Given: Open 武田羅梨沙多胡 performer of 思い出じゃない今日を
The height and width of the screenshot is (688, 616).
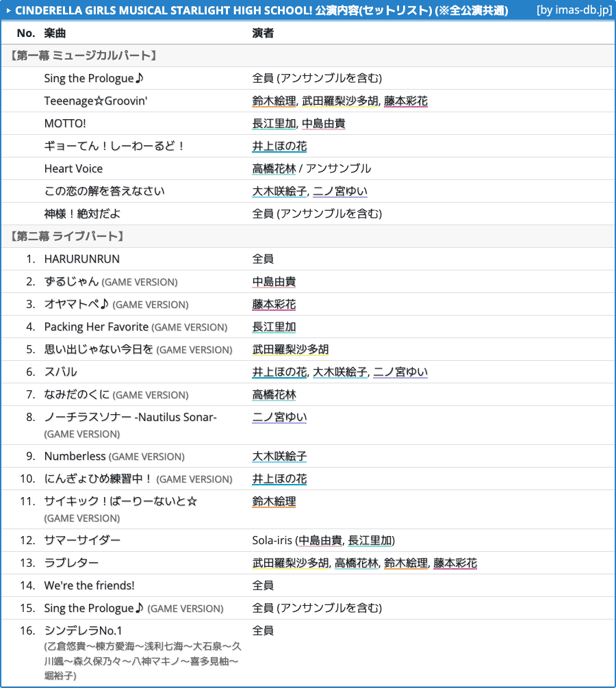Looking at the screenshot, I should click(x=290, y=349).
